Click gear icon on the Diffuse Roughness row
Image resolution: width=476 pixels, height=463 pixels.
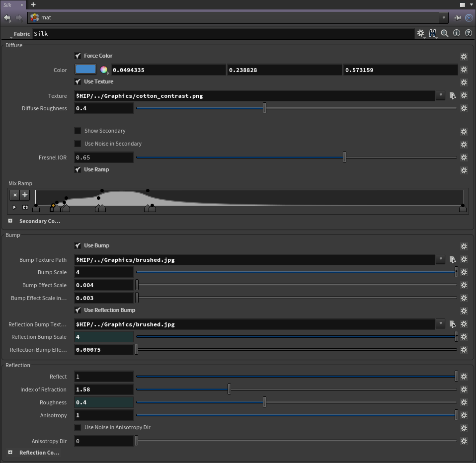[464, 108]
